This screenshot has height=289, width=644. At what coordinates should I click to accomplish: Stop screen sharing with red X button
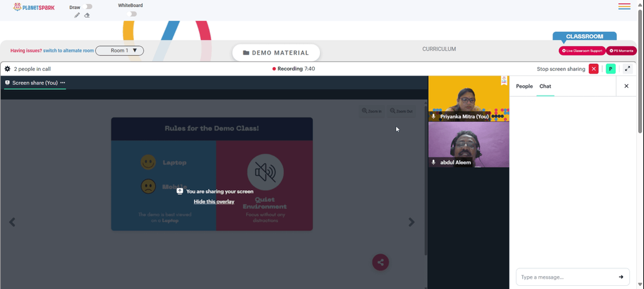pyautogui.click(x=594, y=69)
